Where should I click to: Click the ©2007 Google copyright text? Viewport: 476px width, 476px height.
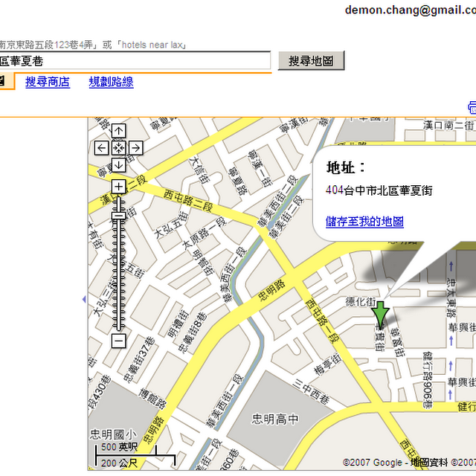pyautogui.click(x=372, y=463)
